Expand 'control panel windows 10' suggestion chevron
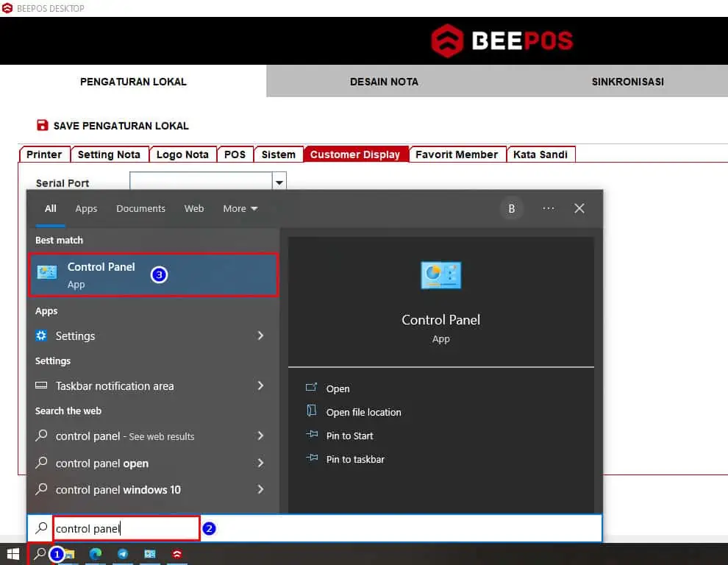This screenshot has height=565, width=728. [x=260, y=489]
